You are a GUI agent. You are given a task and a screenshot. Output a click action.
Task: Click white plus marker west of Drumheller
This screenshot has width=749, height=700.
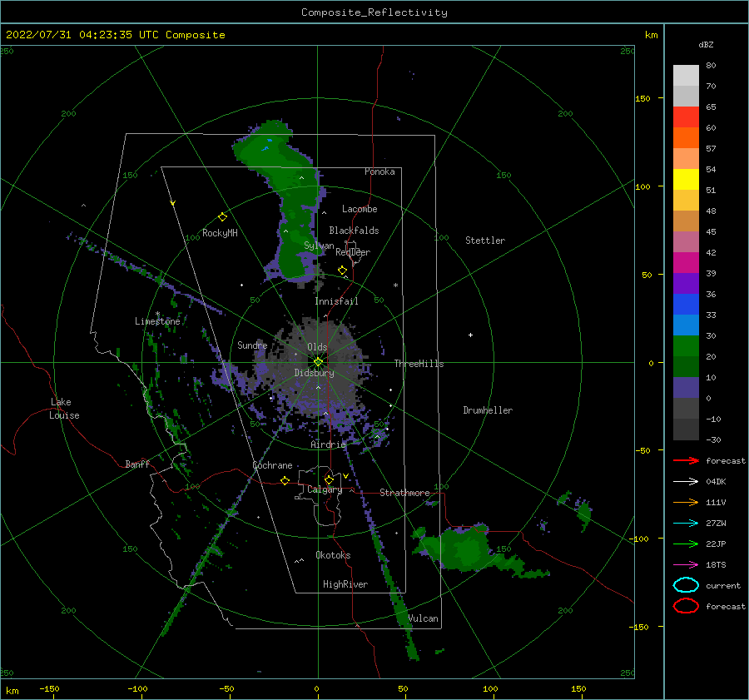(x=470, y=335)
